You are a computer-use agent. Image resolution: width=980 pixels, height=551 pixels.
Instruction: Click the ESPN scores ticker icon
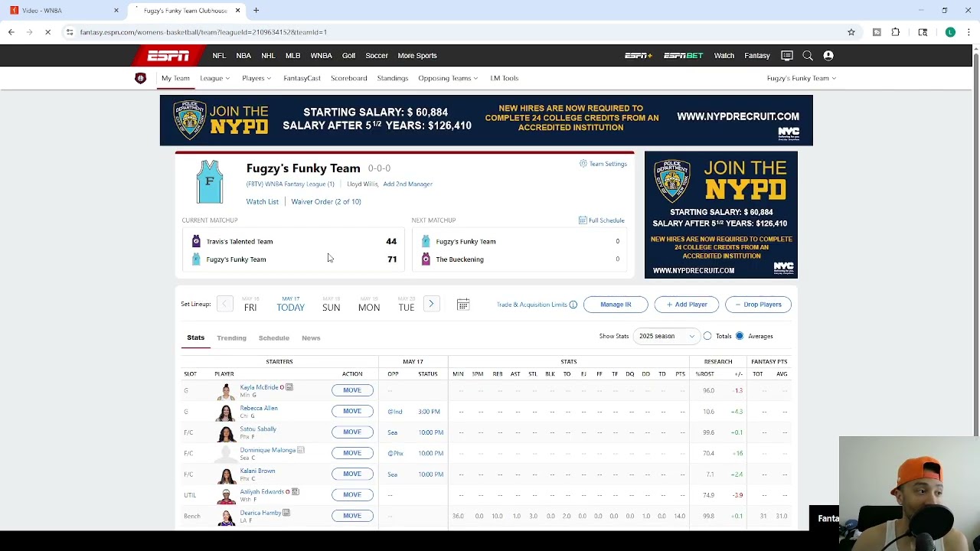pos(787,55)
